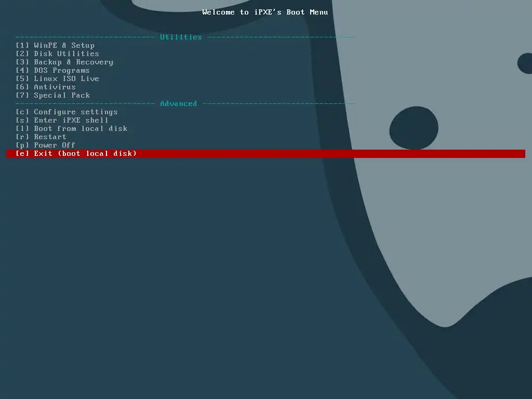
Task: Choose the Power Off entry
Action: [46, 145]
